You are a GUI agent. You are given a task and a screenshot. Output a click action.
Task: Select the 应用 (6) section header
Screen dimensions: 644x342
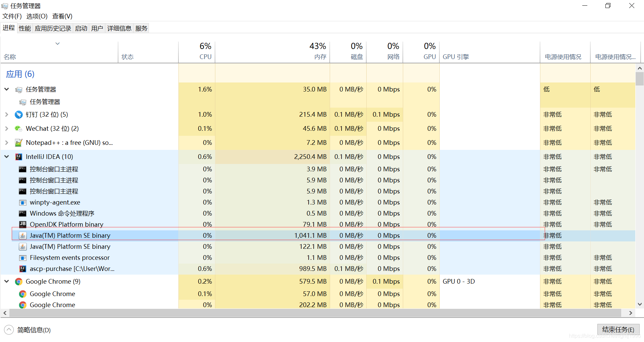coord(20,74)
